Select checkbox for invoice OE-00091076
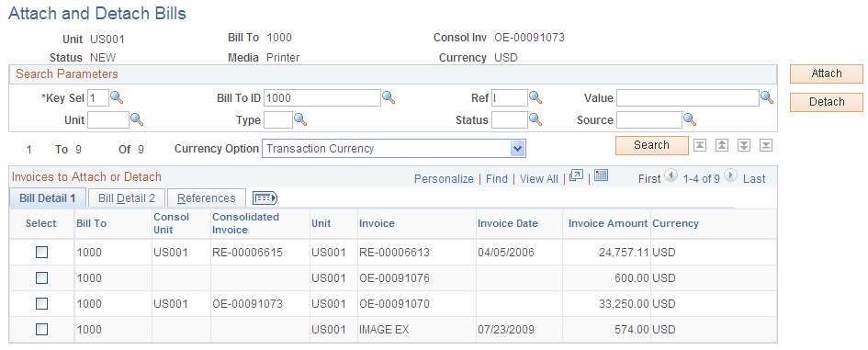The image size is (868, 350). tap(41, 278)
